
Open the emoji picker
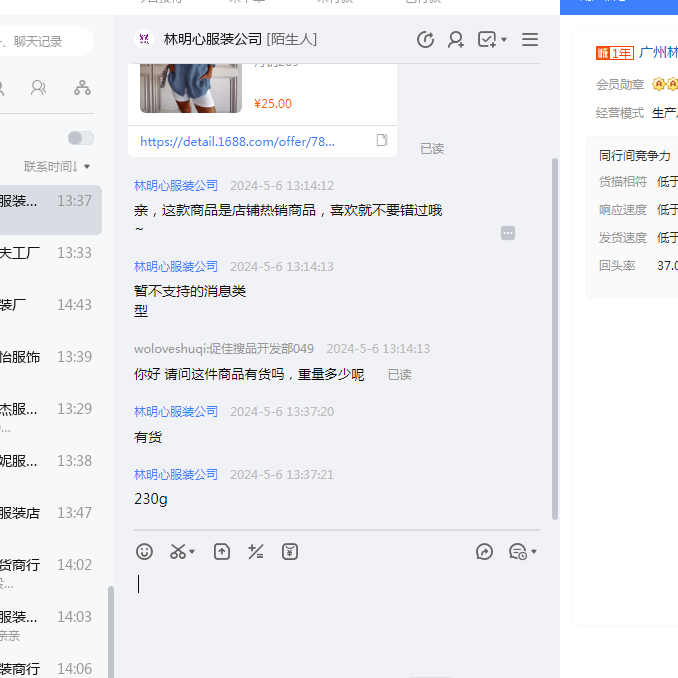point(145,552)
